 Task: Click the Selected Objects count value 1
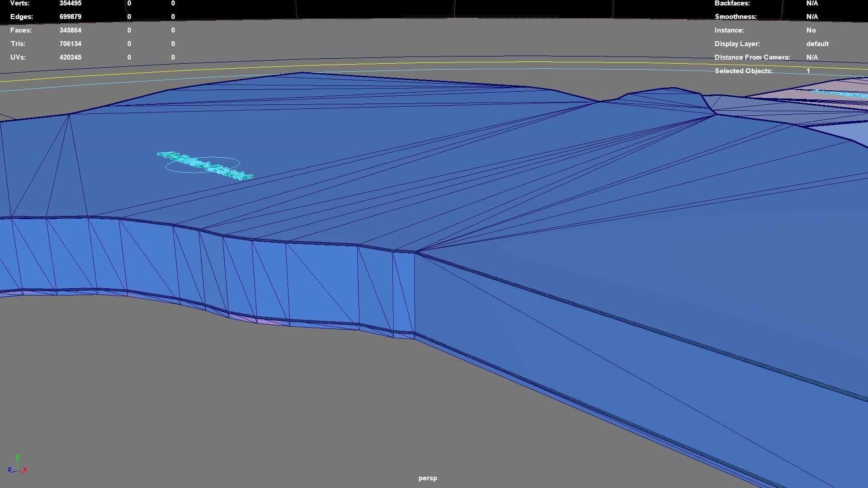pos(808,71)
